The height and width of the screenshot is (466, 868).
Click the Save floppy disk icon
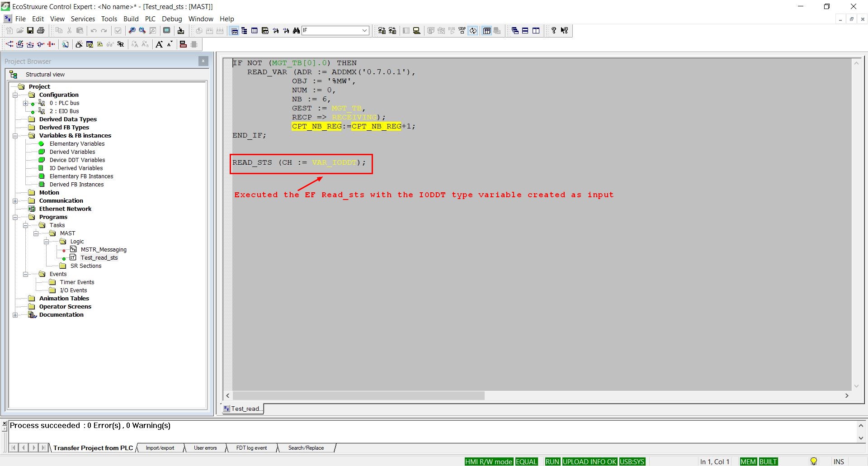click(x=30, y=30)
